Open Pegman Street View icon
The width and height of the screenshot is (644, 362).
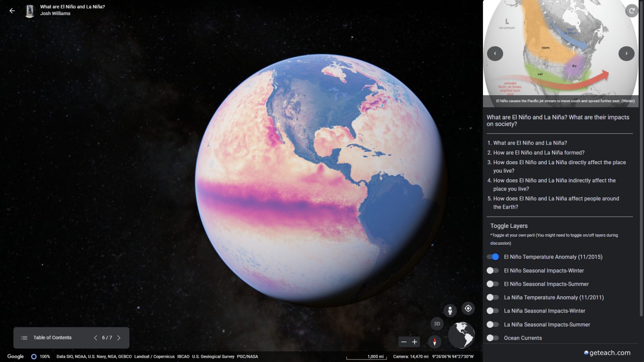click(450, 310)
